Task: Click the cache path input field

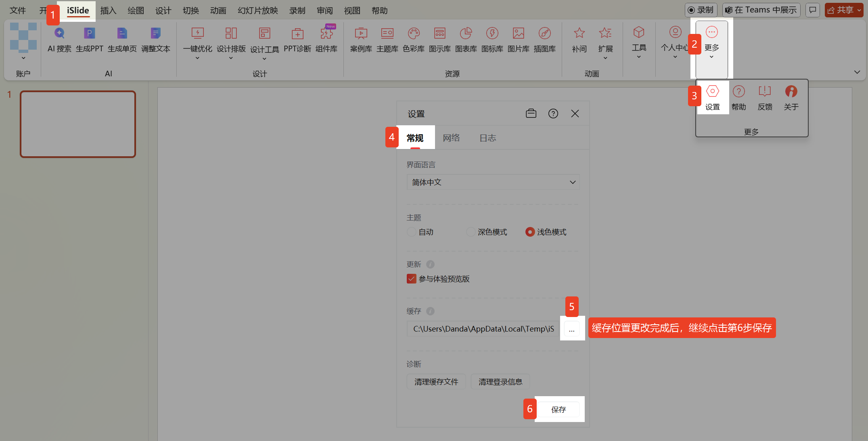Action: (483, 329)
